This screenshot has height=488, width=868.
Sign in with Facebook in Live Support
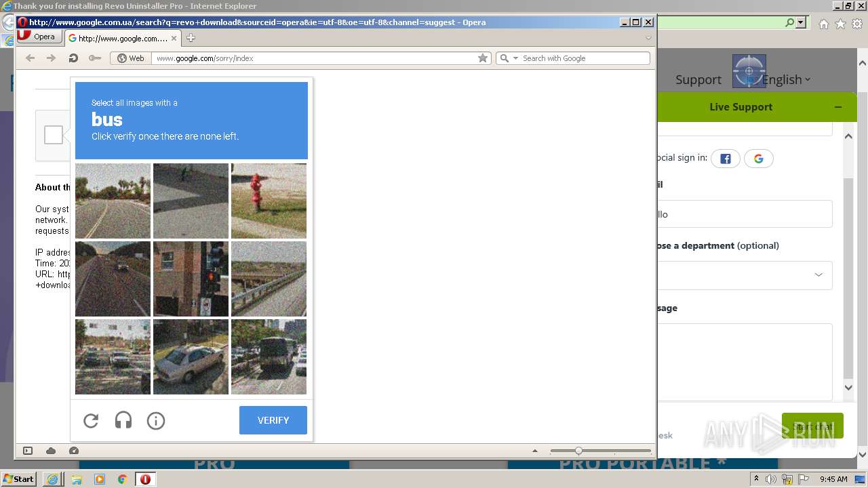tap(726, 159)
